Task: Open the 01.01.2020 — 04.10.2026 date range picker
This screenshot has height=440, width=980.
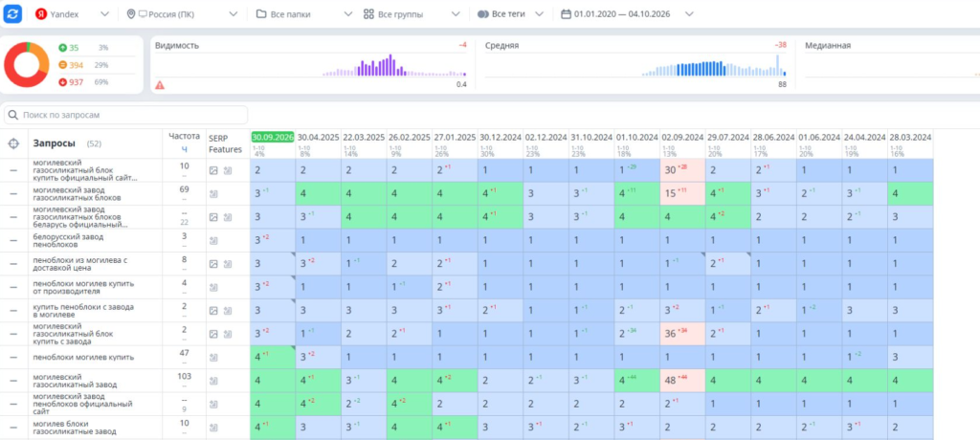Action: [628, 13]
